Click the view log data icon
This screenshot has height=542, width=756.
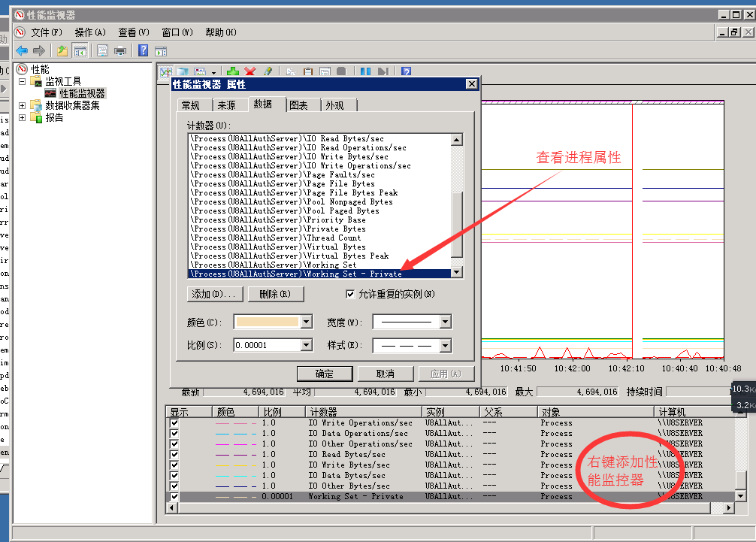(x=183, y=72)
